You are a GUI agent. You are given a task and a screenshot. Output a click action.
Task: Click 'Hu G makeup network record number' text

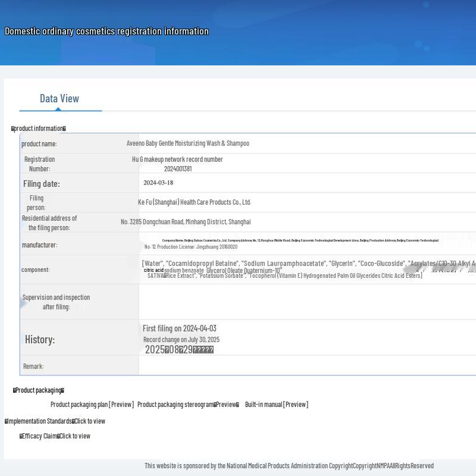click(x=177, y=159)
